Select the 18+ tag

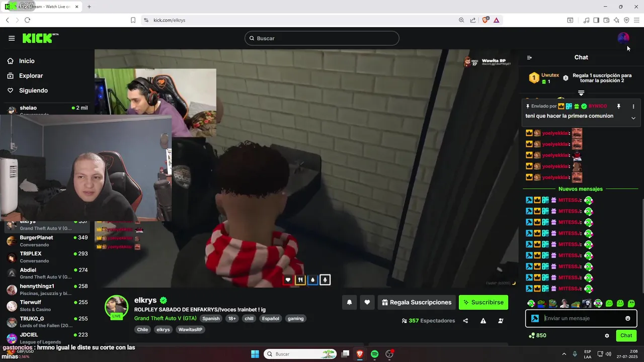pyautogui.click(x=232, y=318)
